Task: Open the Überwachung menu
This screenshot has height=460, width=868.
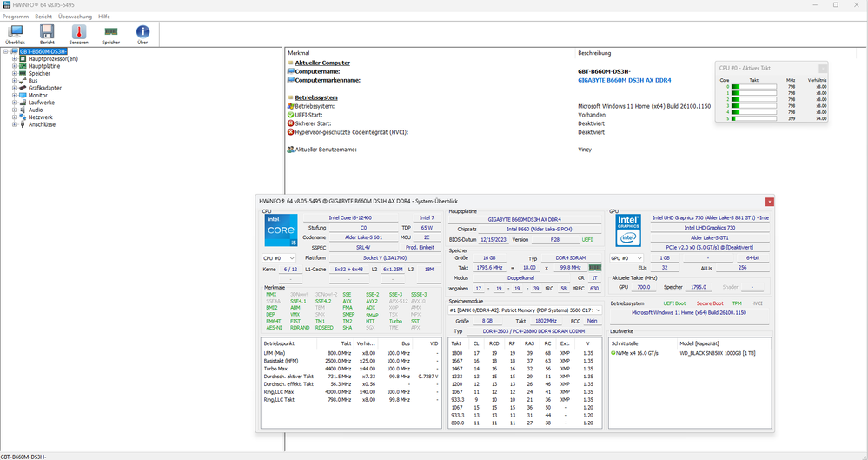Action: [x=75, y=17]
